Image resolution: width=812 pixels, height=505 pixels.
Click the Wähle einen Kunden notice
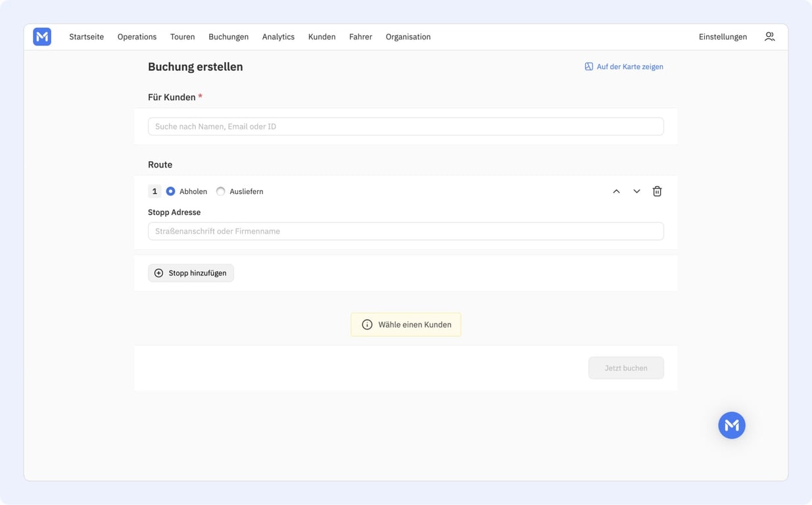406,325
